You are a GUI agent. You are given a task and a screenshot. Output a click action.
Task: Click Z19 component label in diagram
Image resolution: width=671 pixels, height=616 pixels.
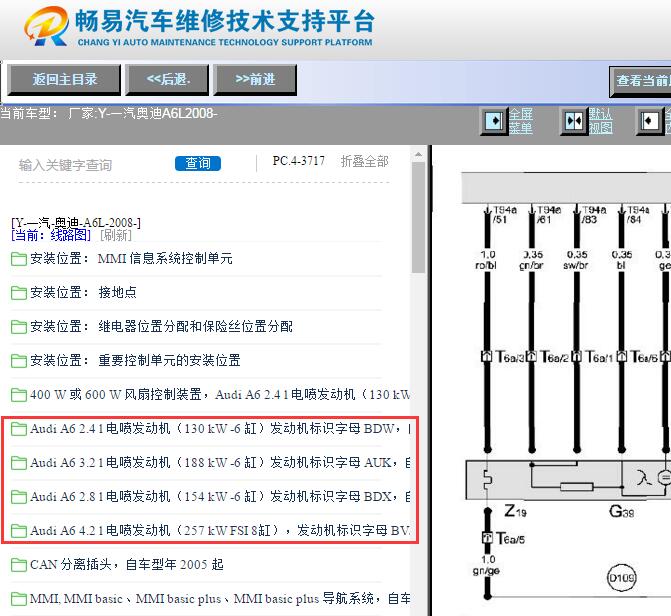click(x=515, y=511)
